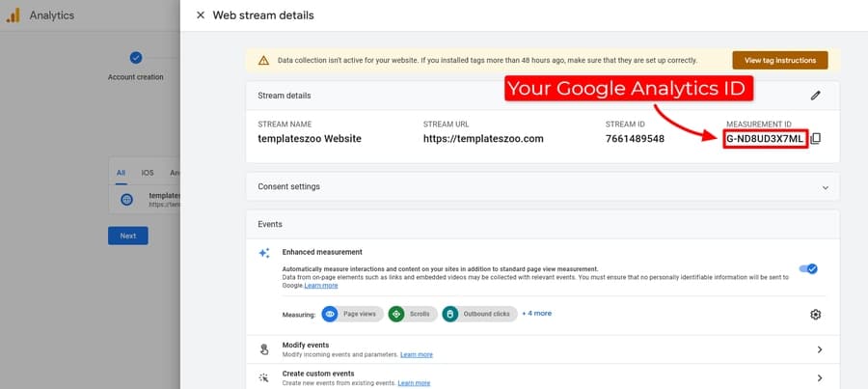The image size is (868, 389).
Task: Click the Account creation step checkmark
Action: pos(136,58)
